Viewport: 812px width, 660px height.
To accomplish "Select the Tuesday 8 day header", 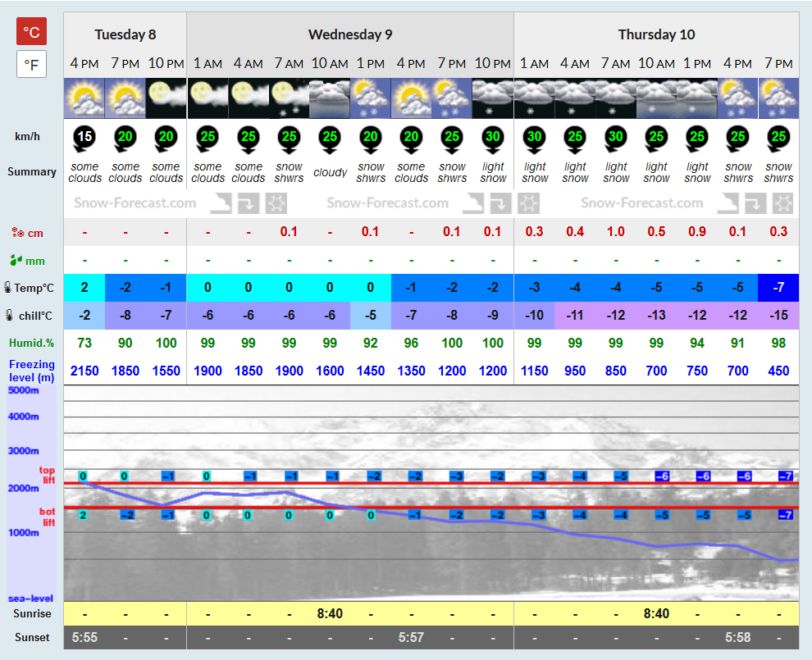I will point(125,34).
